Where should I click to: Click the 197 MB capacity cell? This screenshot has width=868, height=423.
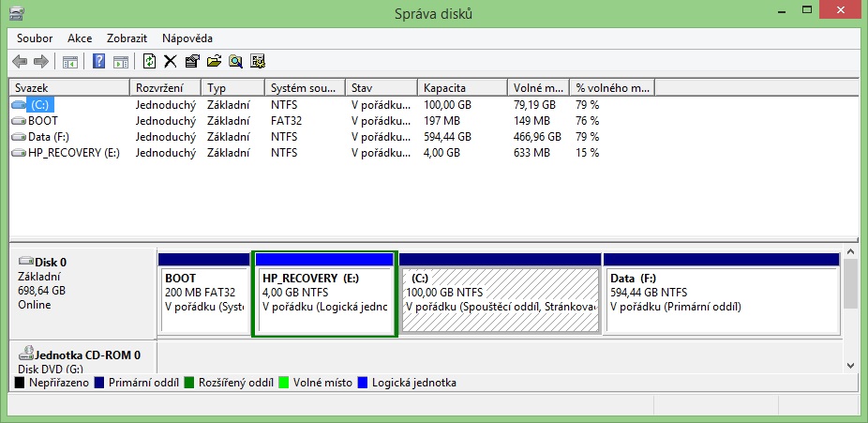tap(442, 121)
